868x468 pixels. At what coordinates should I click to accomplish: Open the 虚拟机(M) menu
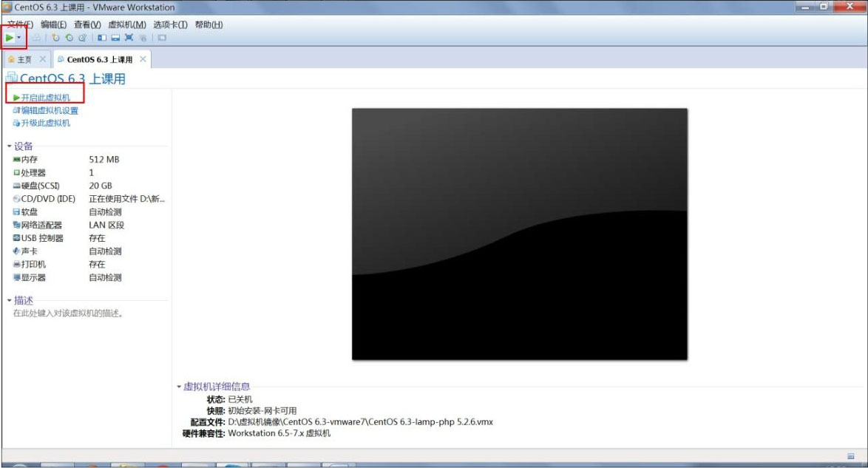coord(127,24)
